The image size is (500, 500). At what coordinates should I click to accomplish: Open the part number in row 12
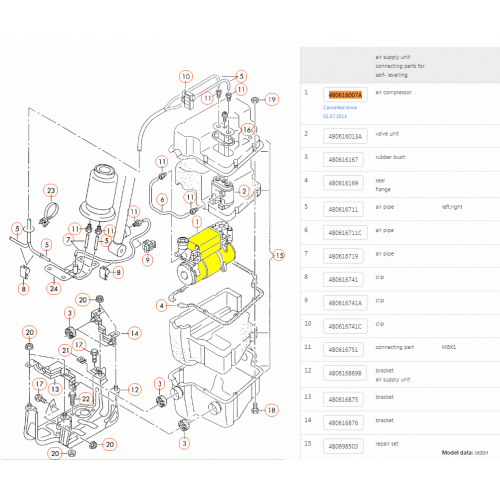point(345,373)
